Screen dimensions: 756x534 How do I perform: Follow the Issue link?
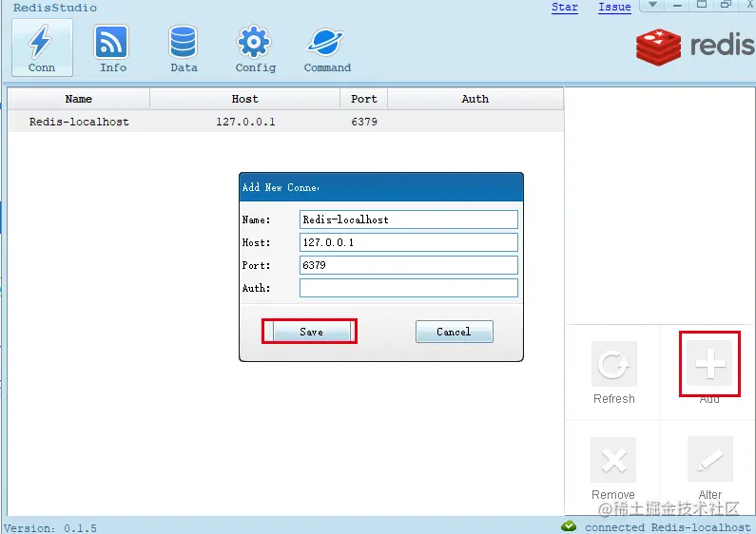click(614, 8)
